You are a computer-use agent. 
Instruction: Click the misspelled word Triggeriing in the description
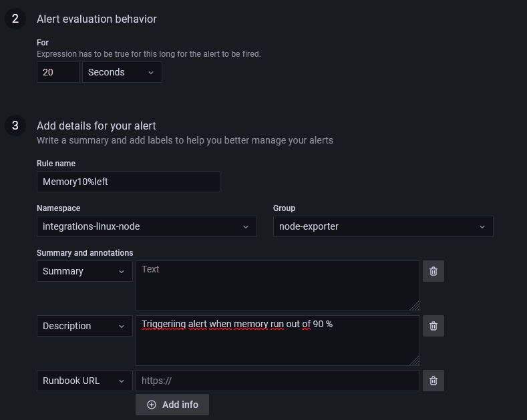pyautogui.click(x=163, y=324)
